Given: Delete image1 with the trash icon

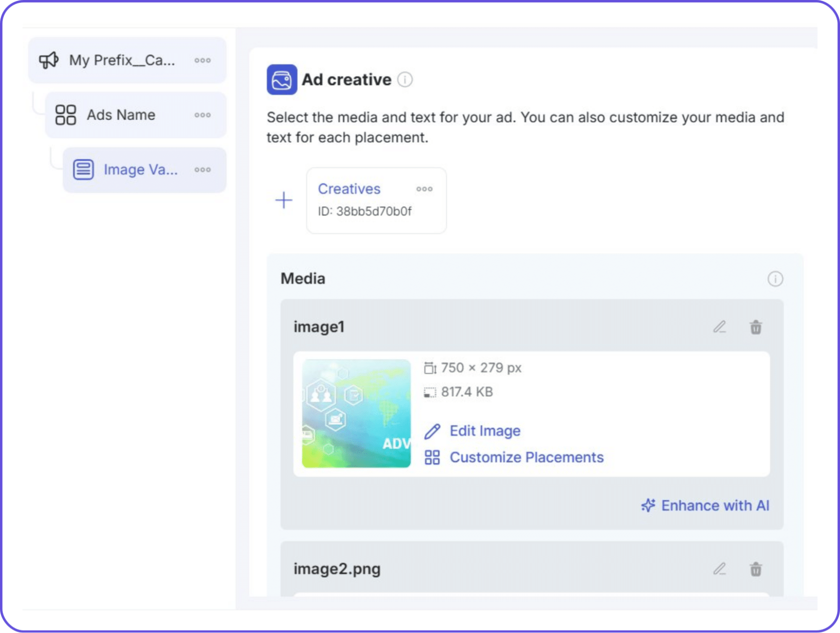Looking at the screenshot, I should [x=756, y=327].
